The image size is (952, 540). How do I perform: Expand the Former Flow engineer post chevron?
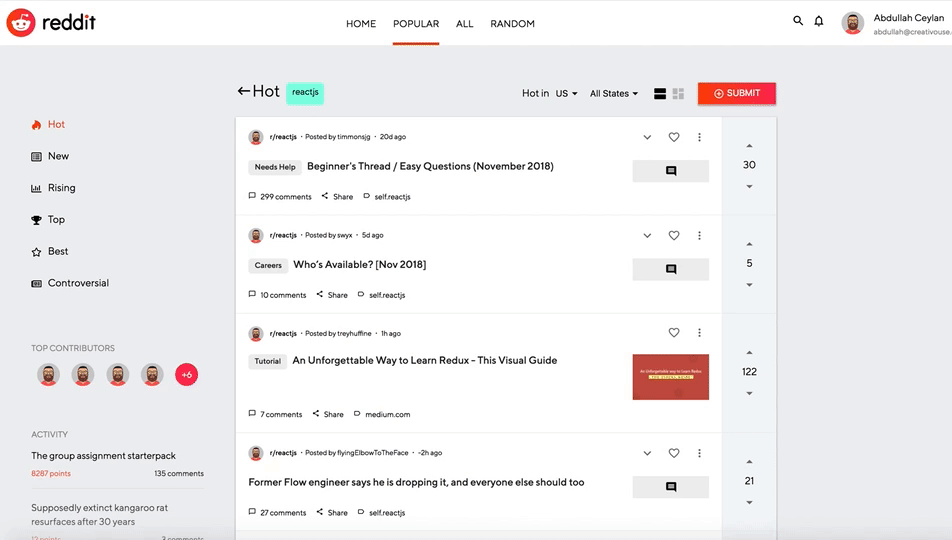coord(647,453)
